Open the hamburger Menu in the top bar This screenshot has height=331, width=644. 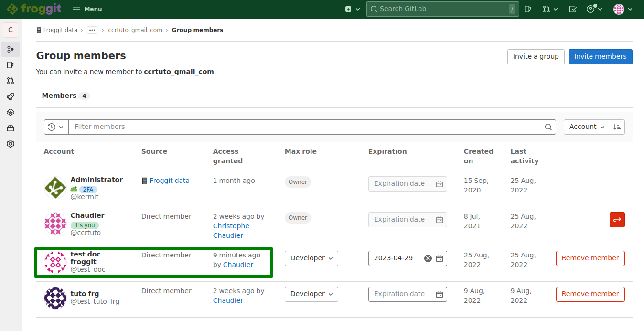pyautogui.click(x=87, y=9)
